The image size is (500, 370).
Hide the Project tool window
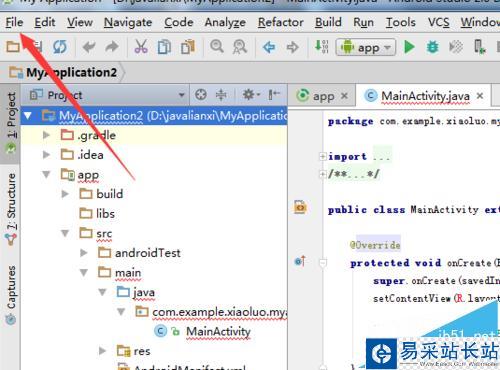[x=274, y=95]
